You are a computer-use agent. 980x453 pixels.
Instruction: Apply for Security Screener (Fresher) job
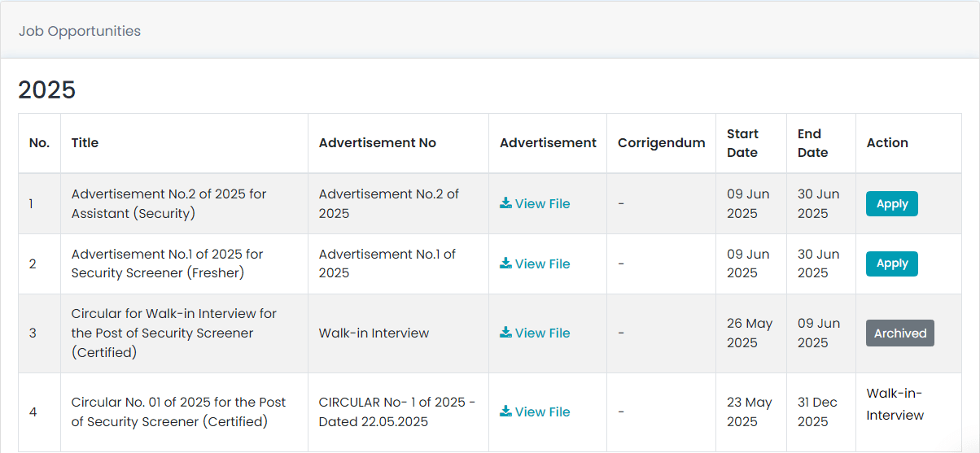(891, 264)
